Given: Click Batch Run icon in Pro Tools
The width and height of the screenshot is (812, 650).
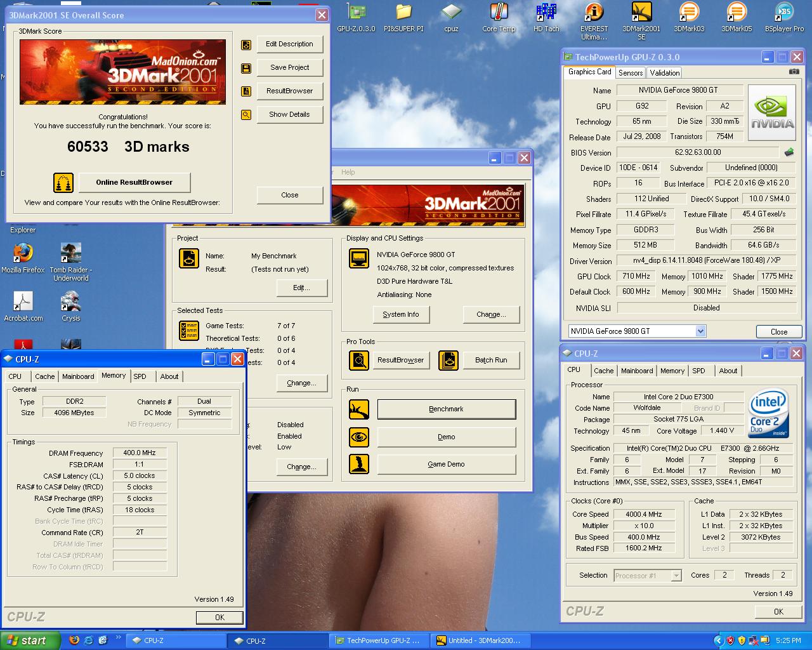Looking at the screenshot, I should [449, 361].
